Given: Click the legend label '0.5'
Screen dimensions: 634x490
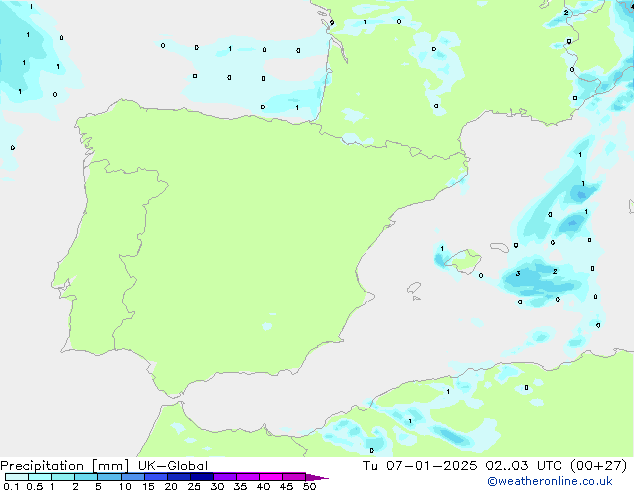Looking at the screenshot, I should click(35, 486).
